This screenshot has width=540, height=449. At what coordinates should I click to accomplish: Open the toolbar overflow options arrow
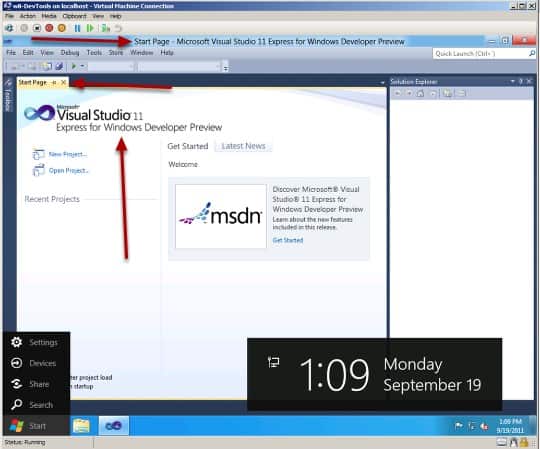coord(226,68)
